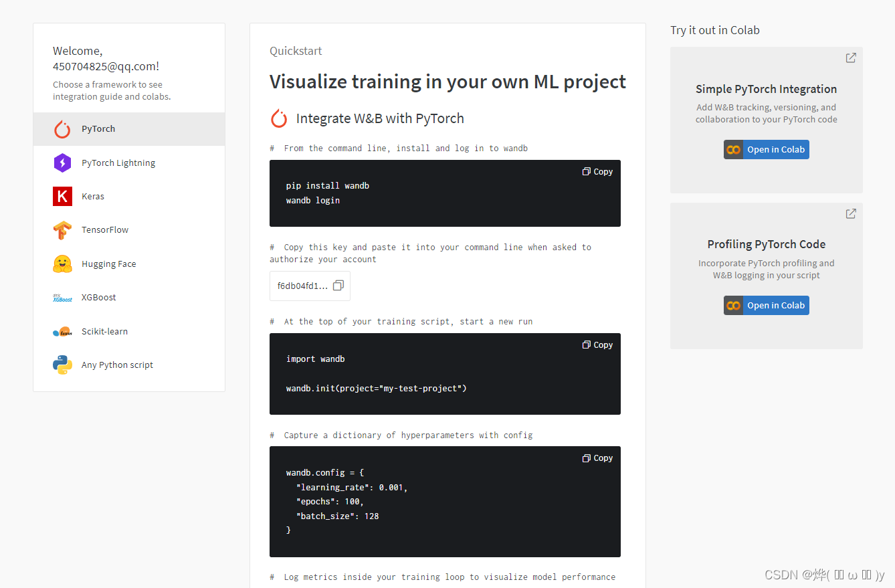Open Profiling PyTorch Code in Colab
Image resolution: width=895 pixels, height=588 pixels.
pos(767,305)
